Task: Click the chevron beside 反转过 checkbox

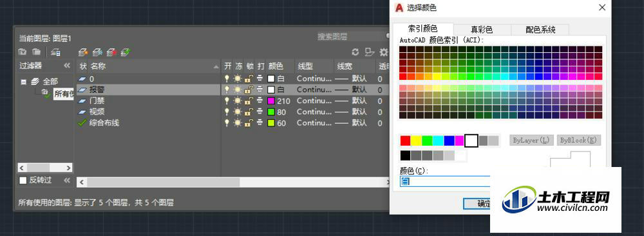Action: pyautogui.click(x=67, y=180)
